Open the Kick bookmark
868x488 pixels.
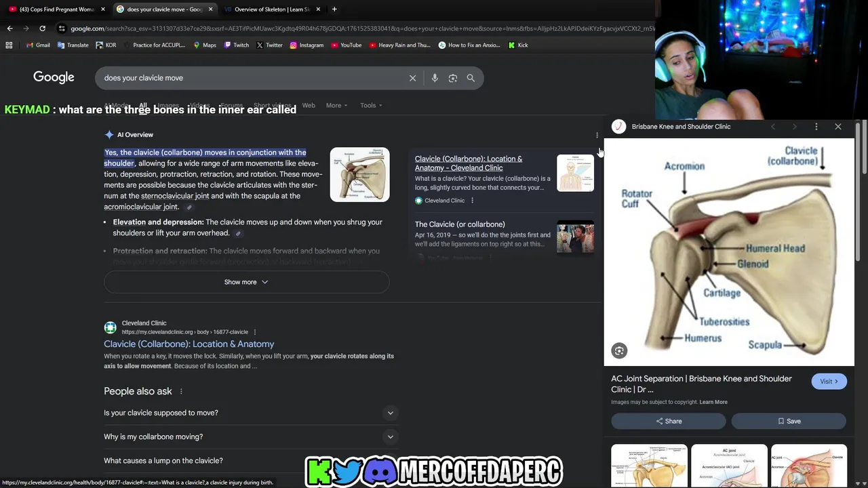coord(518,45)
